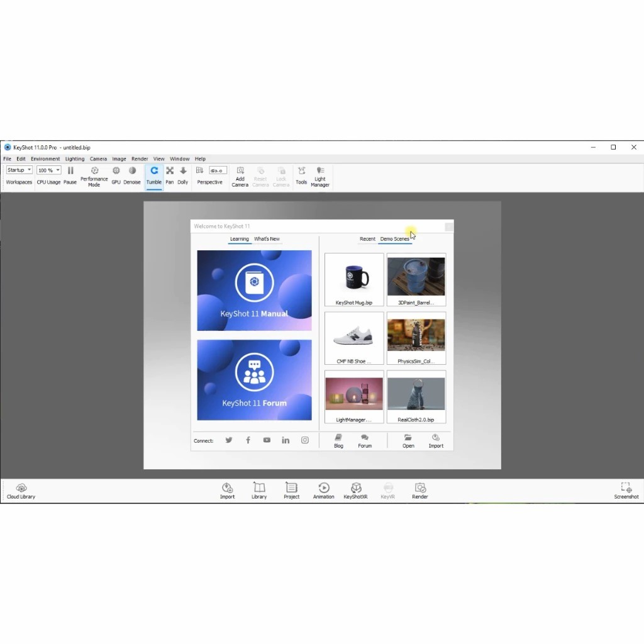The height and width of the screenshot is (644, 644).
Task: Toggle Denoise
Action: coord(132,175)
